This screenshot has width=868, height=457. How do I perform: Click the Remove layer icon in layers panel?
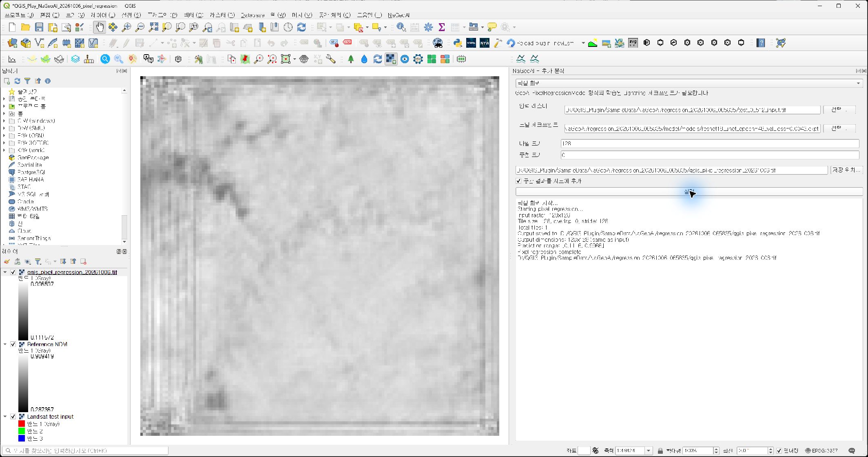point(83,262)
